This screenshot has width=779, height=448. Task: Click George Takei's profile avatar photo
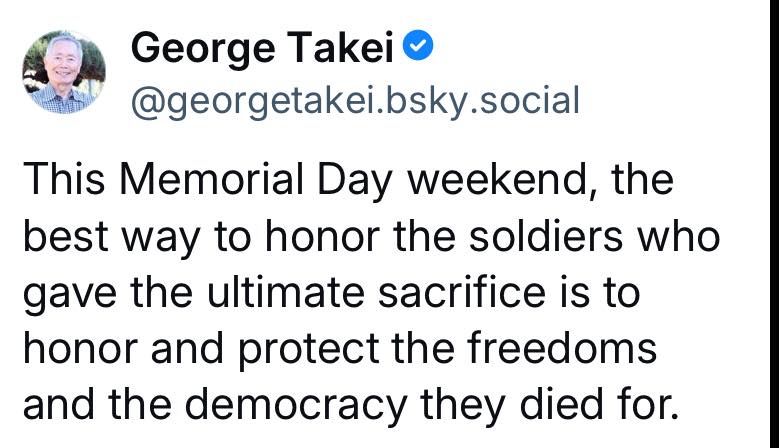pos(64,71)
